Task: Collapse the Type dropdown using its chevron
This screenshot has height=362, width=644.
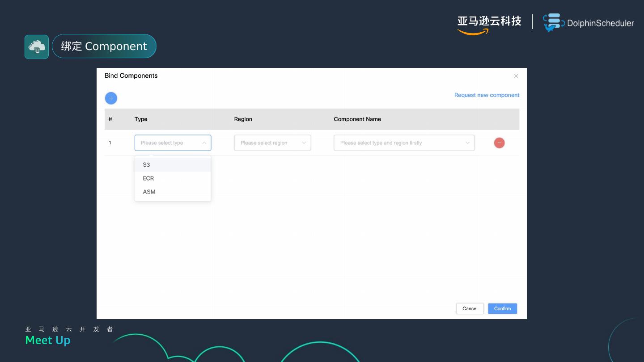Action: point(204,143)
